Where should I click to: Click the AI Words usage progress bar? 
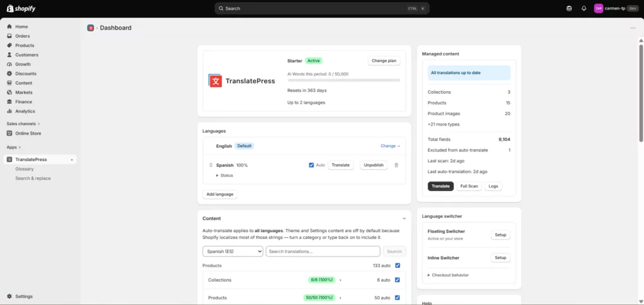(x=344, y=80)
